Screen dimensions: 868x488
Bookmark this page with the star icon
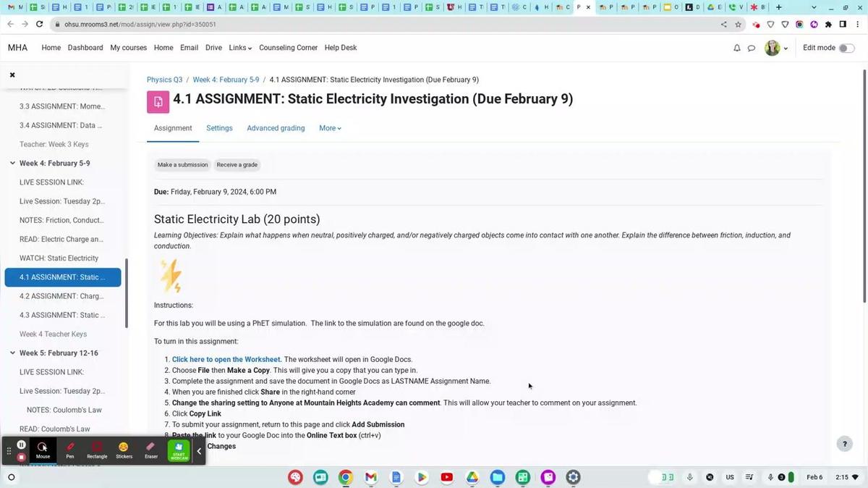coord(738,24)
